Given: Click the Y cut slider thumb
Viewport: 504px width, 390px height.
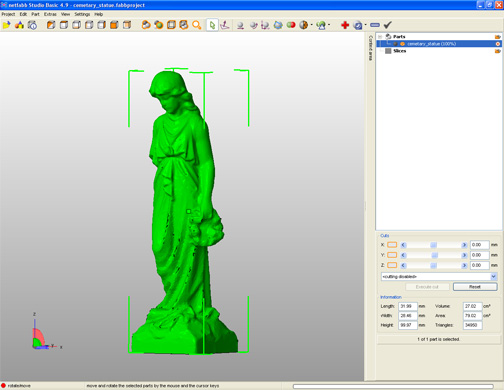Looking at the screenshot, I should tap(434, 255).
